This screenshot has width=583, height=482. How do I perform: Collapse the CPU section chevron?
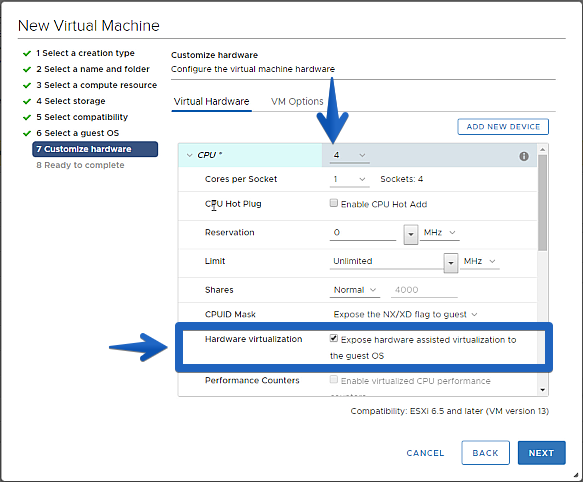point(189,155)
